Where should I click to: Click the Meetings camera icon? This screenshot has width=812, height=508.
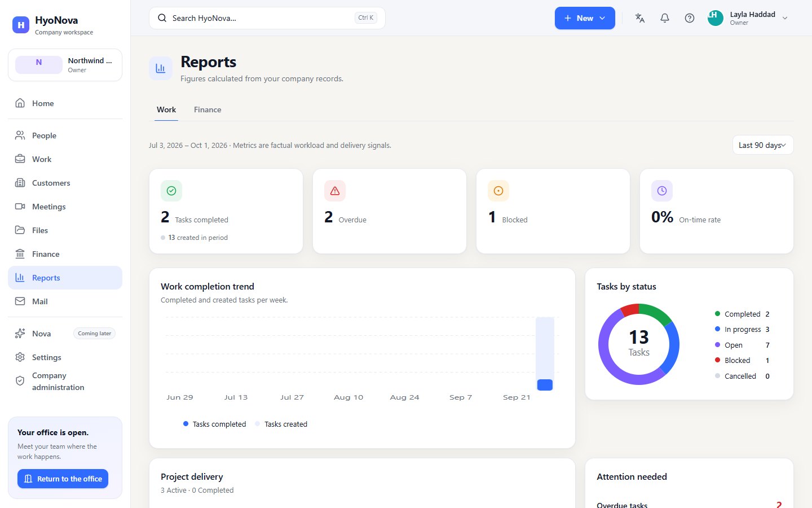tap(20, 207)
